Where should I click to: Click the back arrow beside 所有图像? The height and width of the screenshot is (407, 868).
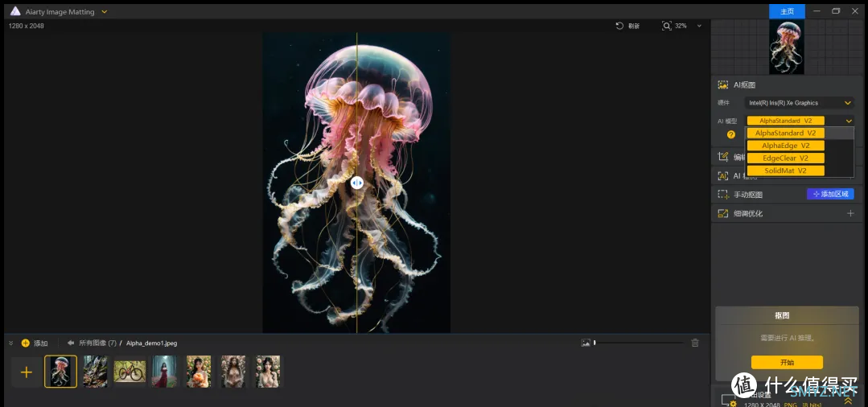71,343
